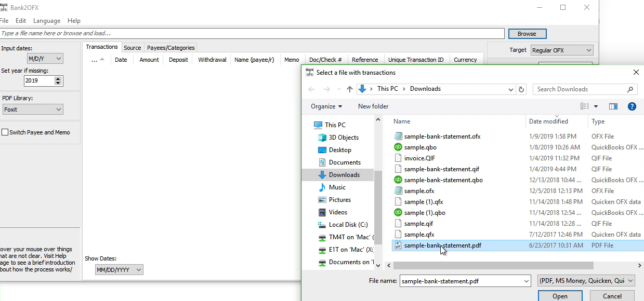Open the blue Help question icon
This screenshot has width=644, height=301.
click(632, 106)
